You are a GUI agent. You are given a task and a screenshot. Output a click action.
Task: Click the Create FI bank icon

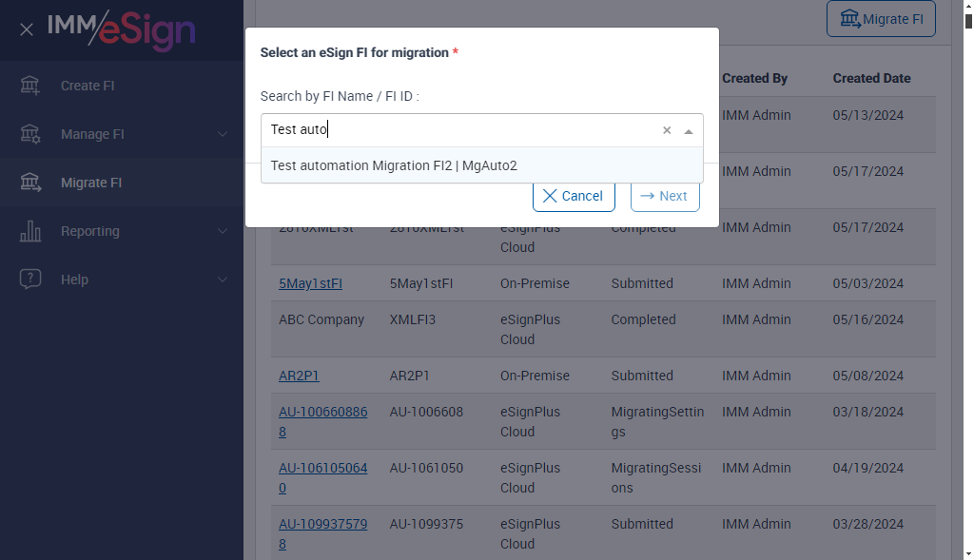(x=30, y=86)
